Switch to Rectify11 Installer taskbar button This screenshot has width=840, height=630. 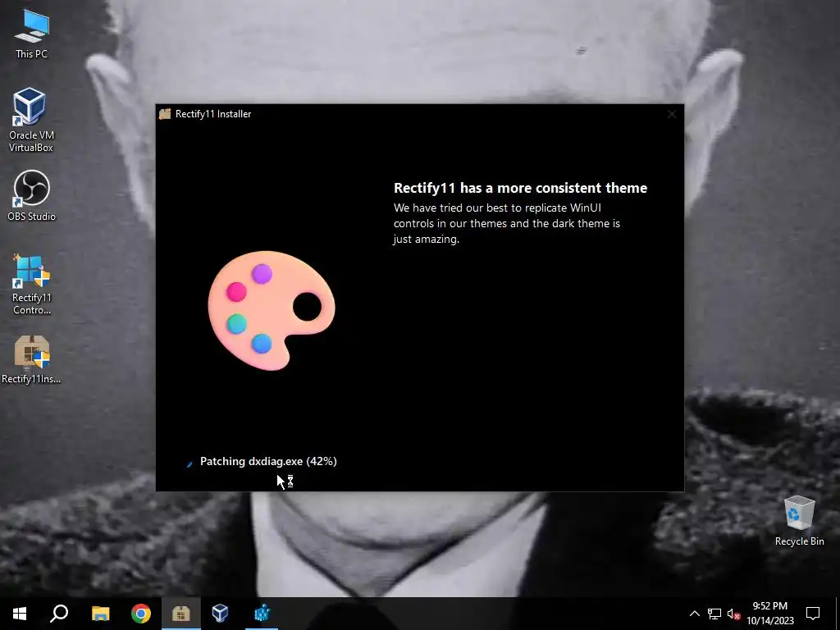[x=181, y=614]
